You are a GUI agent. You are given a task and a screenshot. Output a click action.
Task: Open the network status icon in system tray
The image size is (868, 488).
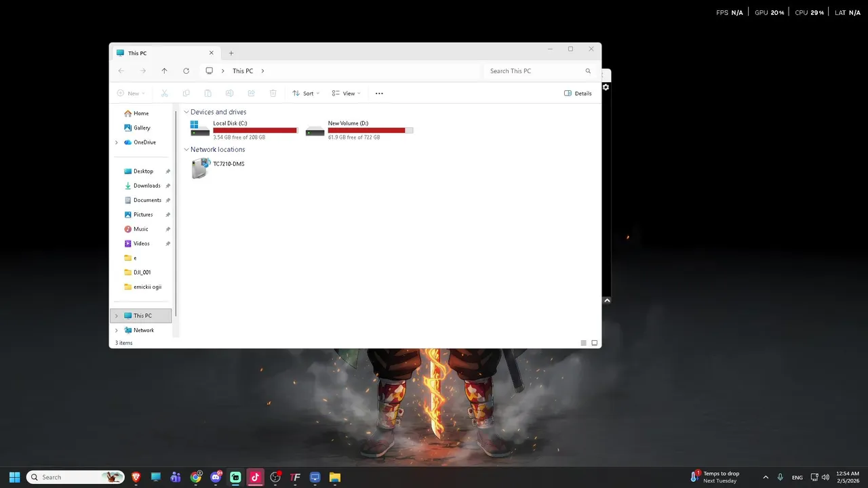point(814,477)
